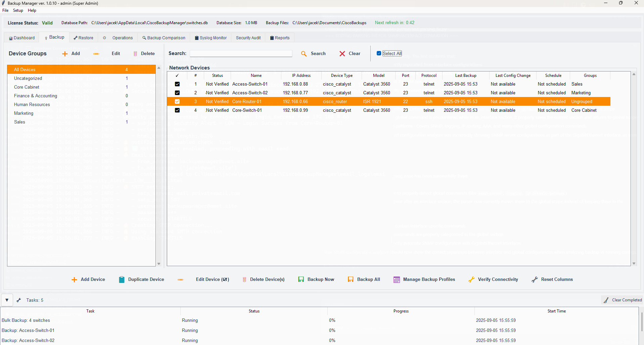Click the orange plus Add group icon
Image resolution: width=644 pixels, height=345 pixels.
click(x=65, y=54)
